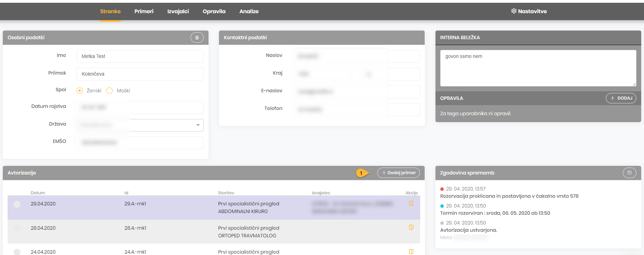Click the Dodaj primer button
This screenshot has width=644, height=255.
(398, 173)
